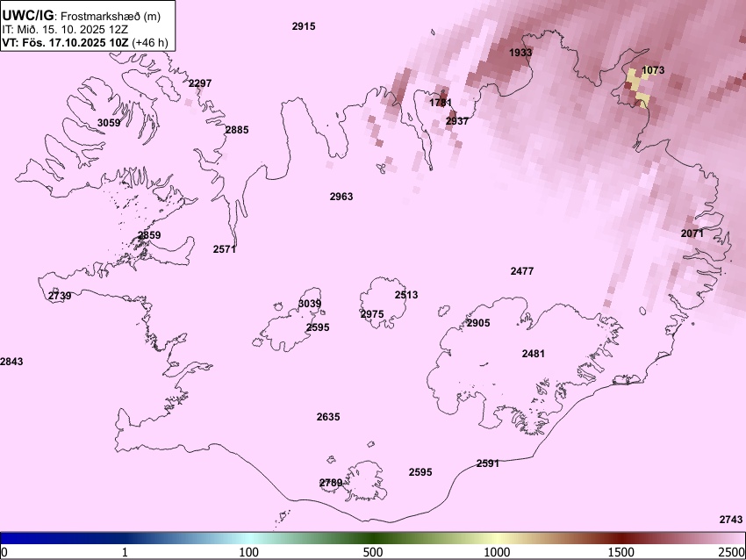This screenshot has width=746, height=560.
Task: Click the 1500 tick on color scale
Action: pos(621,552)
